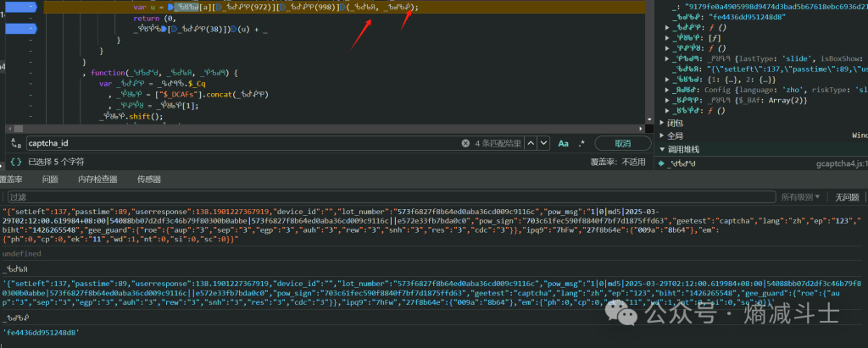Jump to next search match arrow

pyautogui.click(x=545, y=144)
